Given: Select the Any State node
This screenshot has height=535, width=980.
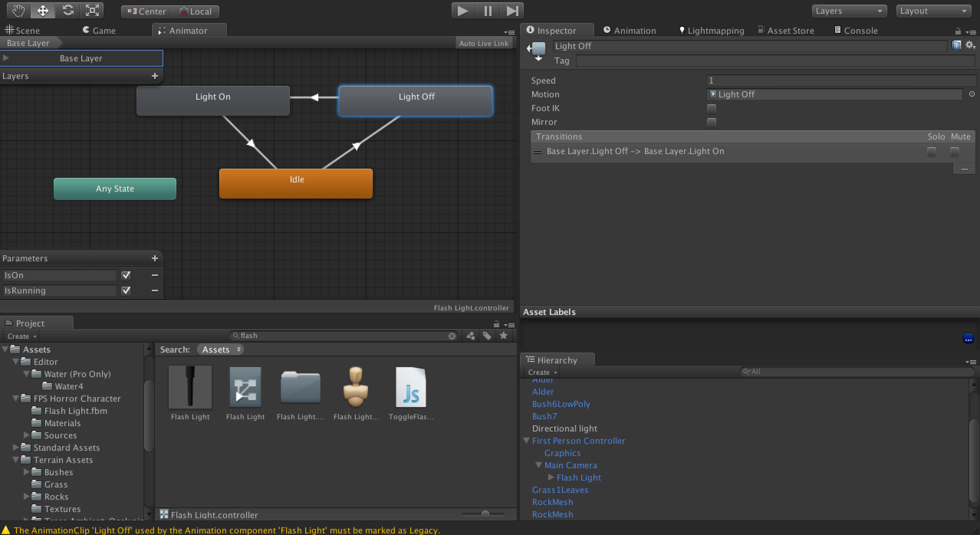Looking at the screenshot, I should [x=115, y=189].
